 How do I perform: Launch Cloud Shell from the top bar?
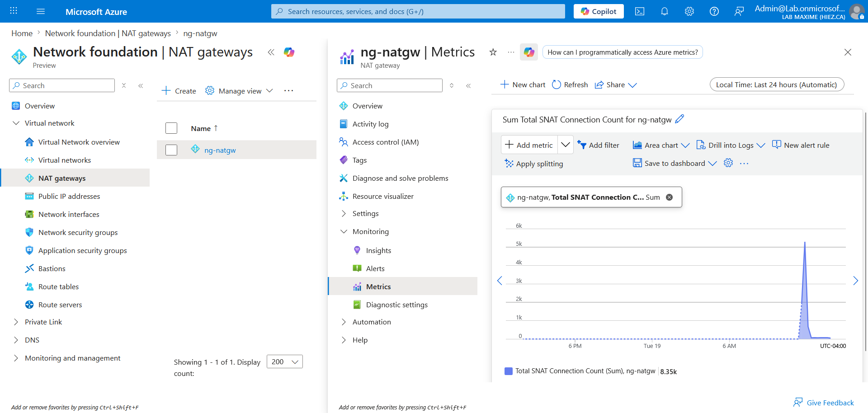[x=640, y=11]
